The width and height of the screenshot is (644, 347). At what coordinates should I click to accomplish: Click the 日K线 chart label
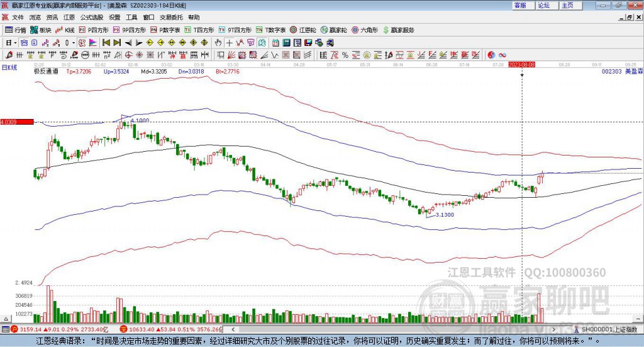(x=9, y=67)
